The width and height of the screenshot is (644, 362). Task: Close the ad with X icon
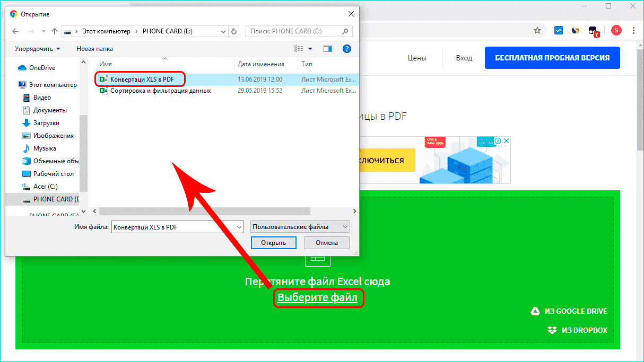[506, 141]
